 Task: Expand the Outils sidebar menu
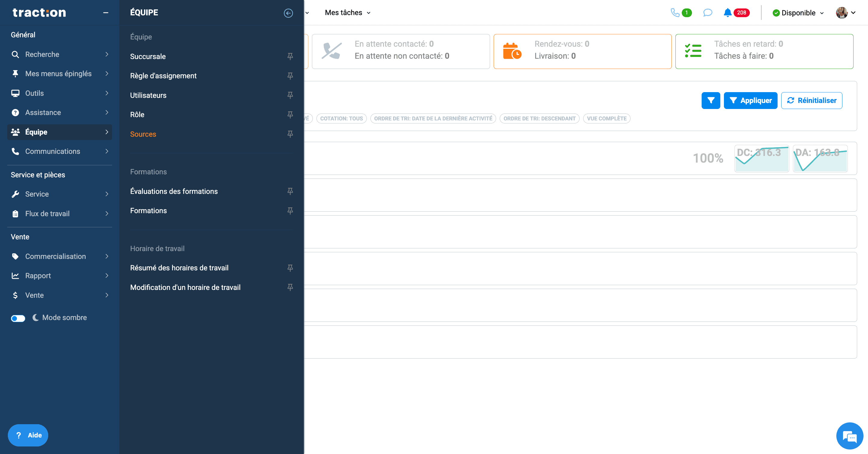pos(60,93)
